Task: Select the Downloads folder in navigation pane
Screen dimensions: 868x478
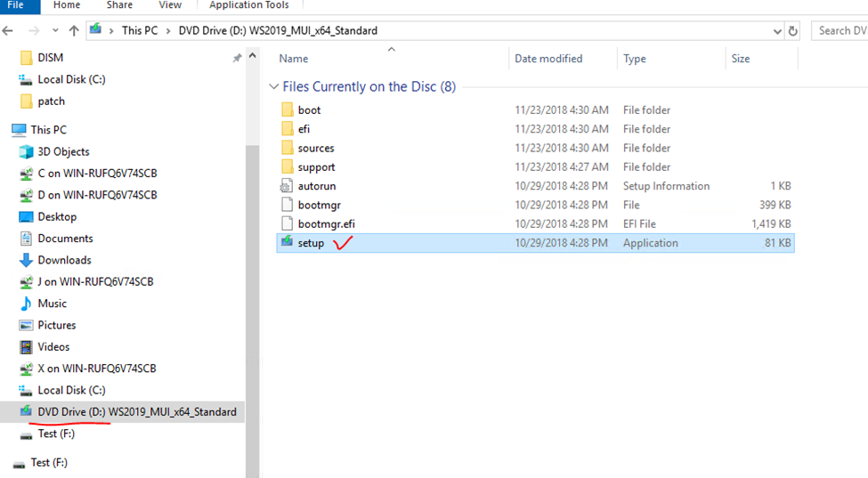Action: (x=64, y=260)
